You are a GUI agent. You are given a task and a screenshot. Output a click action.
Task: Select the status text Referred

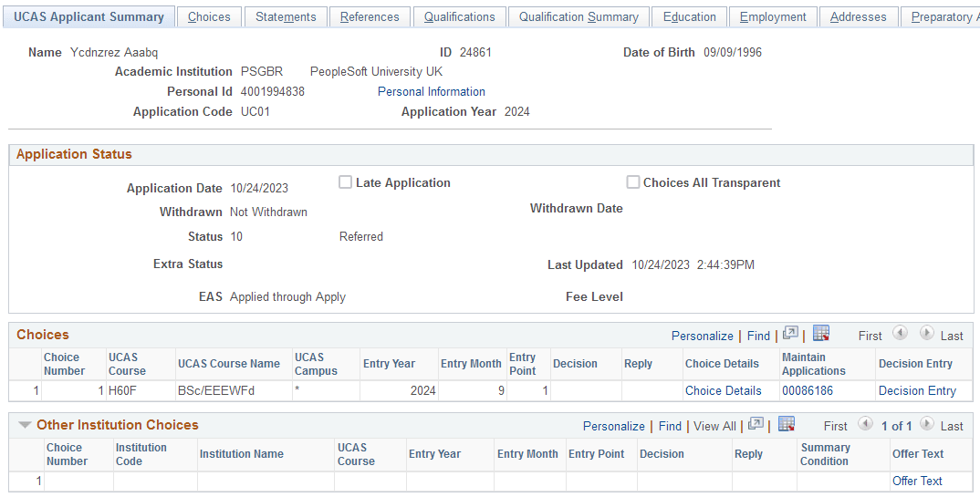tap(361, 236)
